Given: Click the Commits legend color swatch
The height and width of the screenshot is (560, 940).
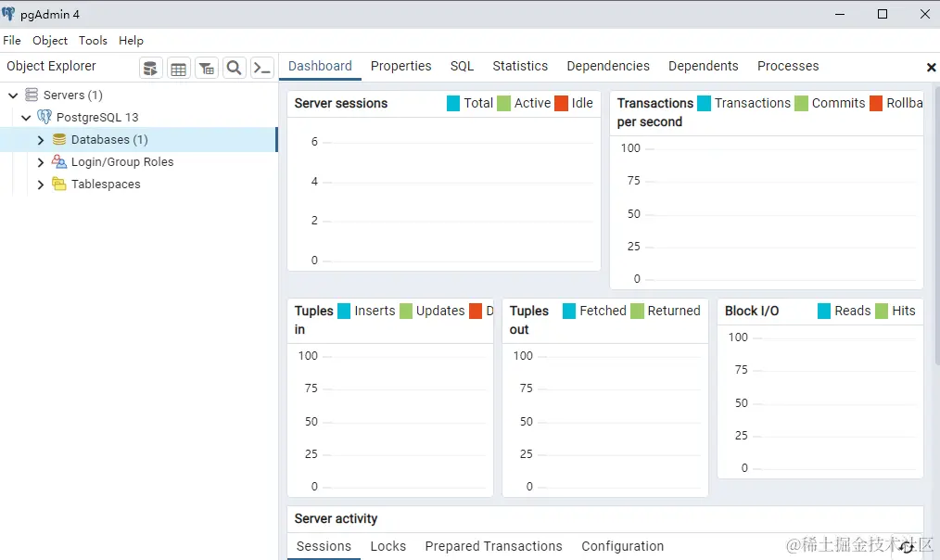Looking at the screenshot, I should click(x=802, y=103).
